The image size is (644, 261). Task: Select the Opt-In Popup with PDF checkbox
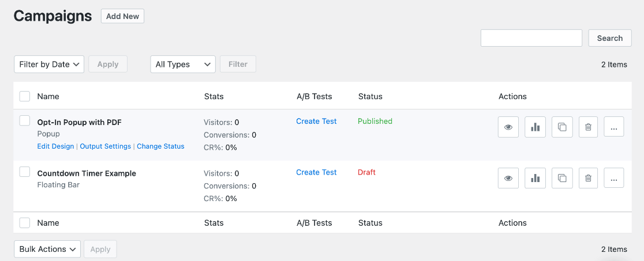pos(25,120)
